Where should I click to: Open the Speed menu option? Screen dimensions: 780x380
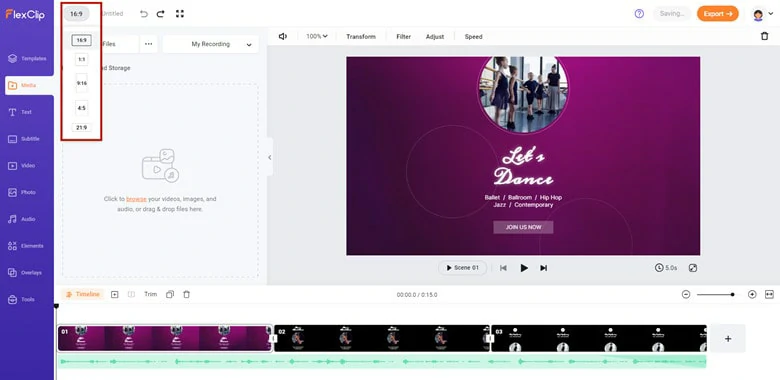tap(473, 36)
